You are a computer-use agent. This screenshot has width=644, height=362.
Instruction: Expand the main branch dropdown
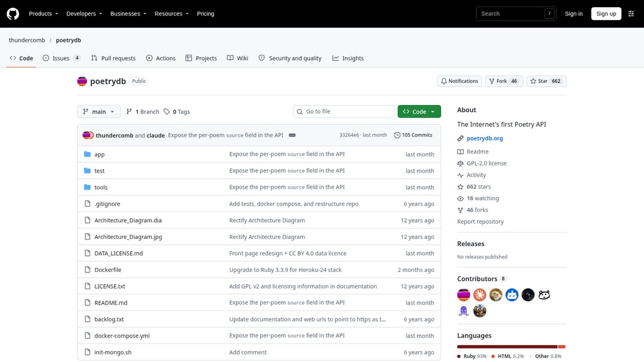(99, 112)
